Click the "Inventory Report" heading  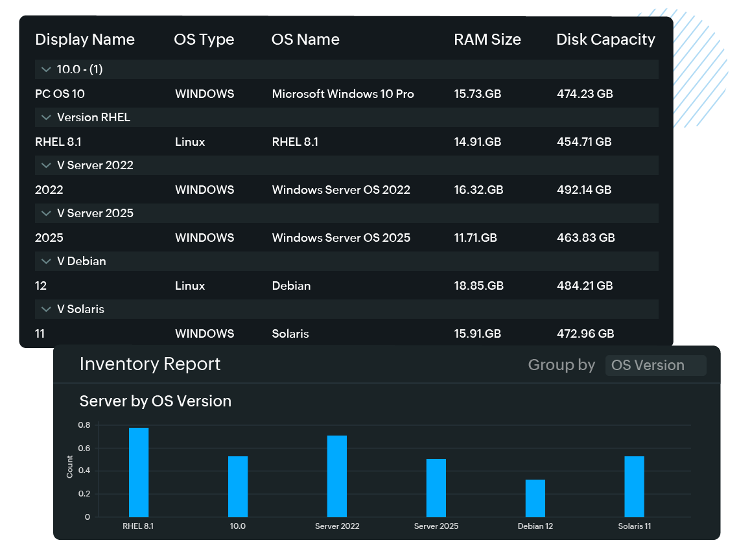[150, 364]
